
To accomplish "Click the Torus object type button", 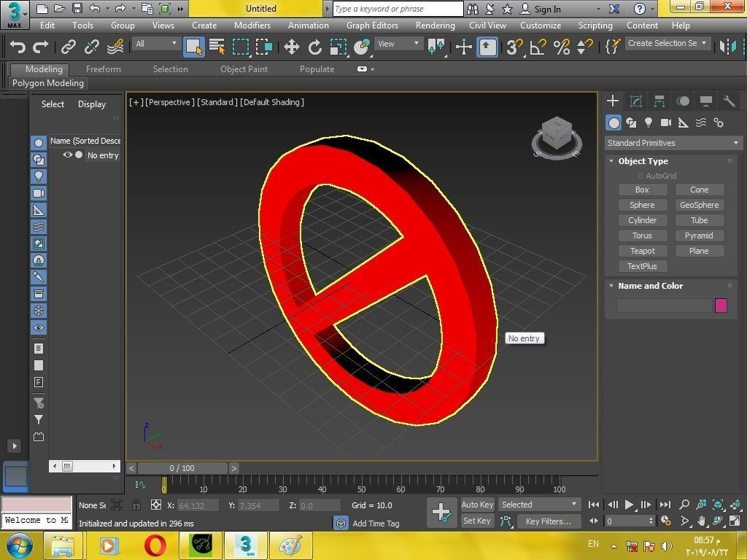I will pos(642,236).
